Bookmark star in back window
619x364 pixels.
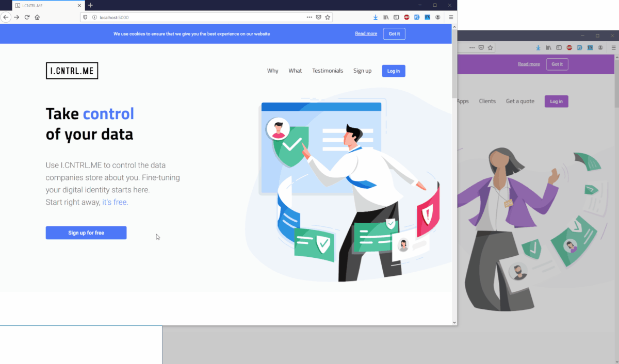pos(491,47)
